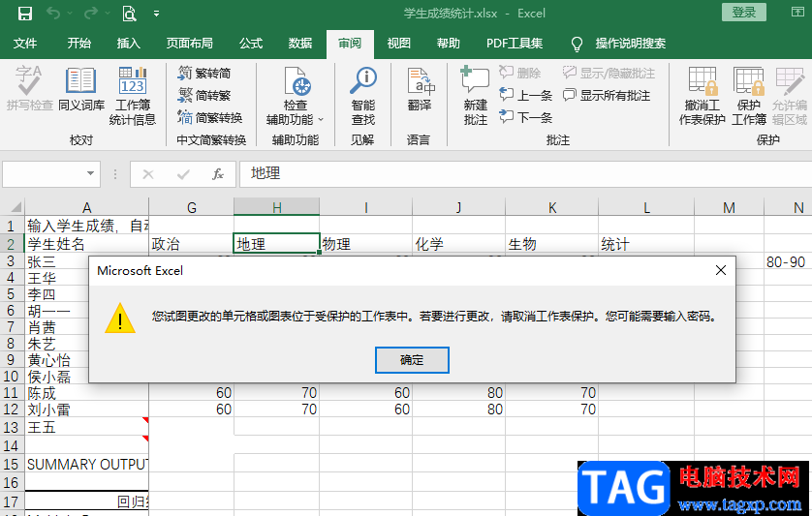The image size is (812, 516).
Task: Click 简转繁 conversion button
Action: pyautogui.click(x=204, y=96)
